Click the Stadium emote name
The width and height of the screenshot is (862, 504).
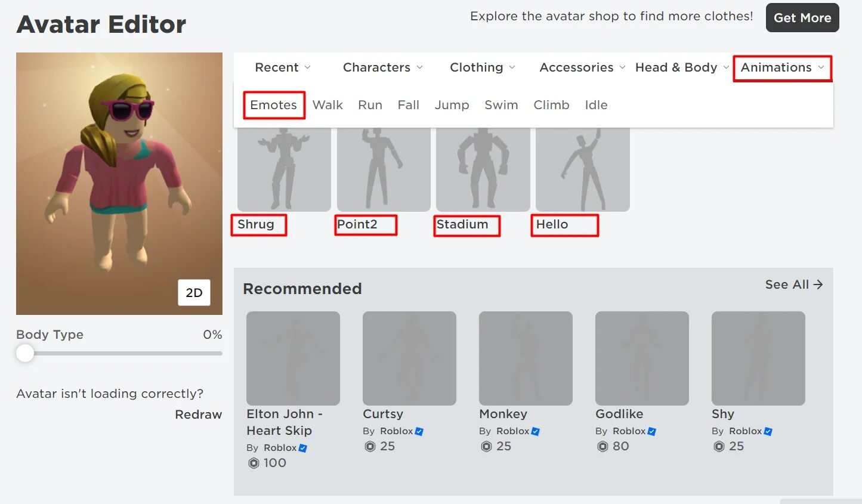pyautogui.click(x=462, y=224)
